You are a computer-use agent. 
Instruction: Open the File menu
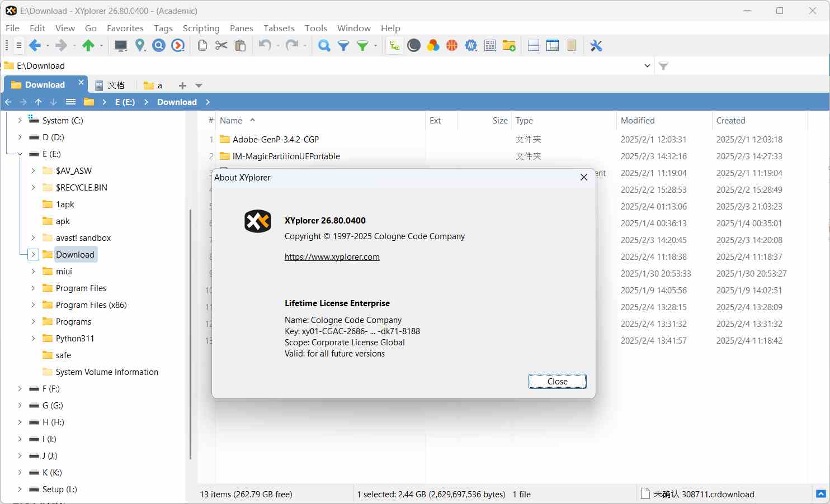[x=12, y=28]
